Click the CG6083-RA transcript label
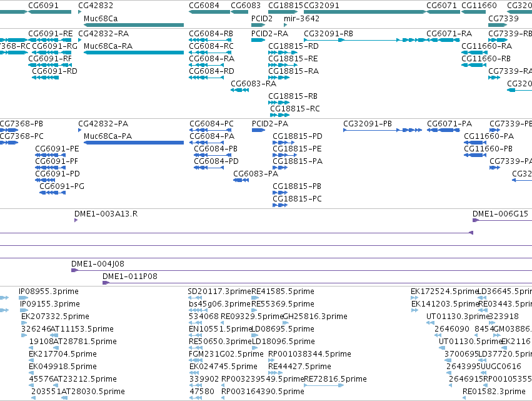532x401 pixels. [253, 84]
